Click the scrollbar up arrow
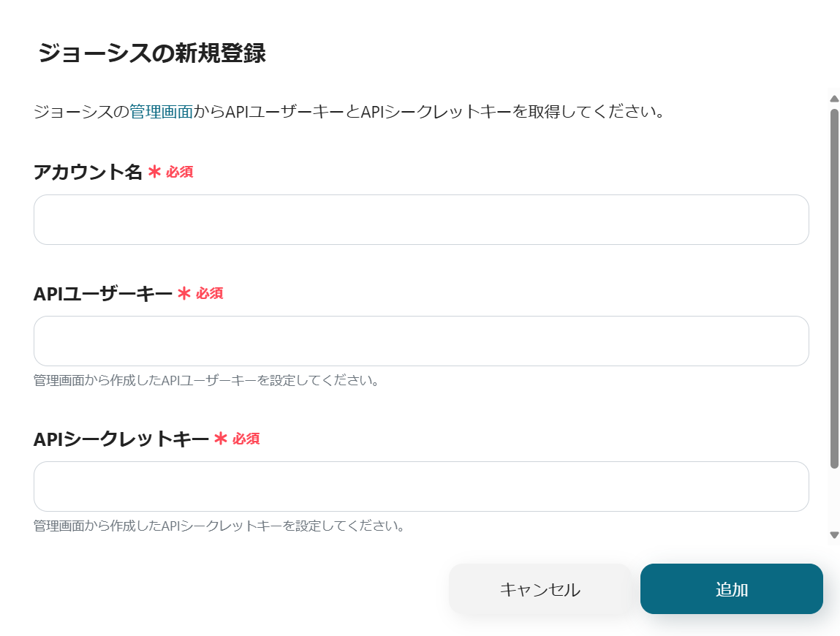The image size is (840, 636). [834, 99]
